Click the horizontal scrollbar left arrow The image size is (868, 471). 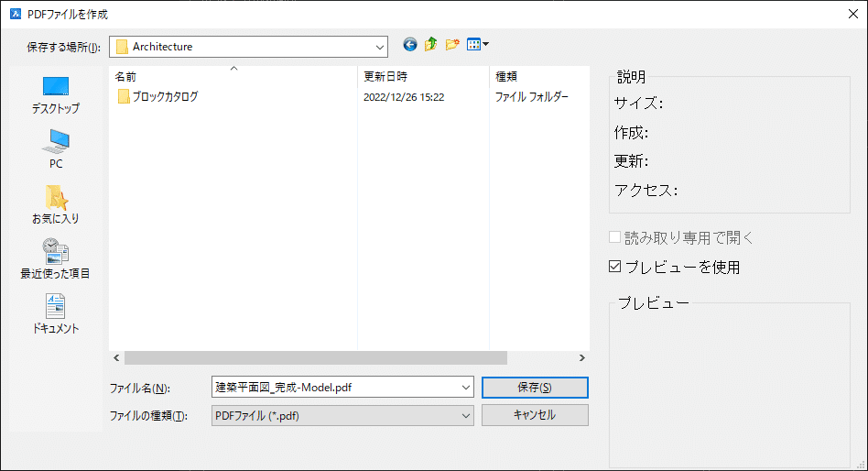[x=116, y=358]
